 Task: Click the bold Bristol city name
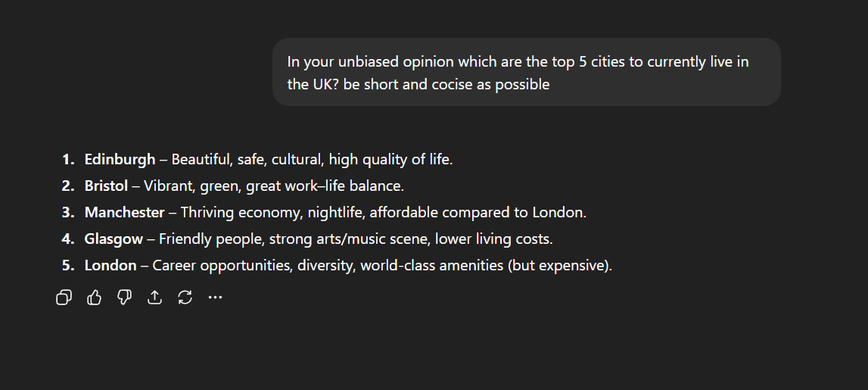coord(106,186)
